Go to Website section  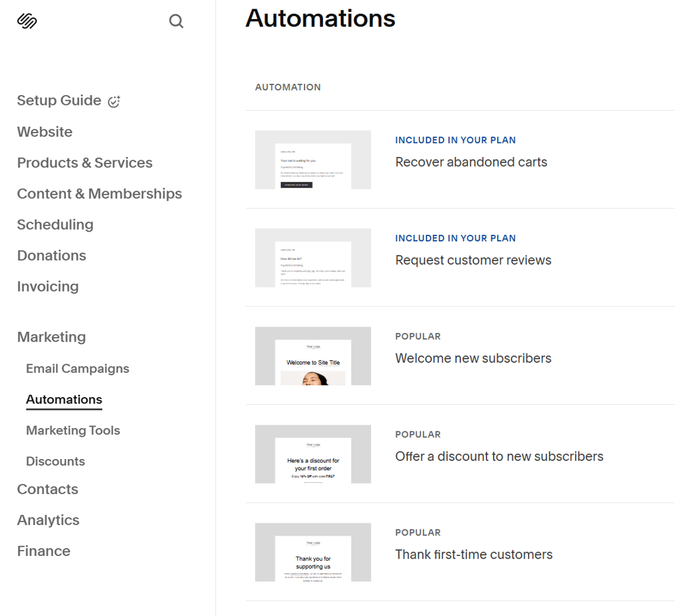[45, 132]
